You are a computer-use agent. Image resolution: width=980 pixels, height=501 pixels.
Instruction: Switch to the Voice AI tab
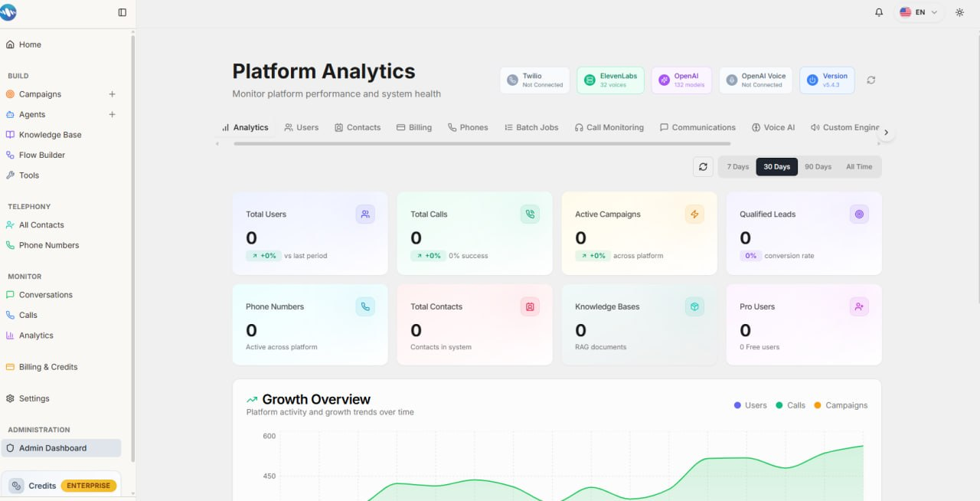pos(773,127)
